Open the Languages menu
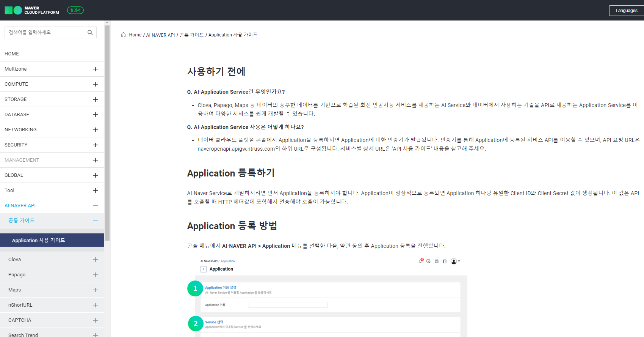Viewport: 644px width, 337px height. pyautogui.click(x=626, y=11)
